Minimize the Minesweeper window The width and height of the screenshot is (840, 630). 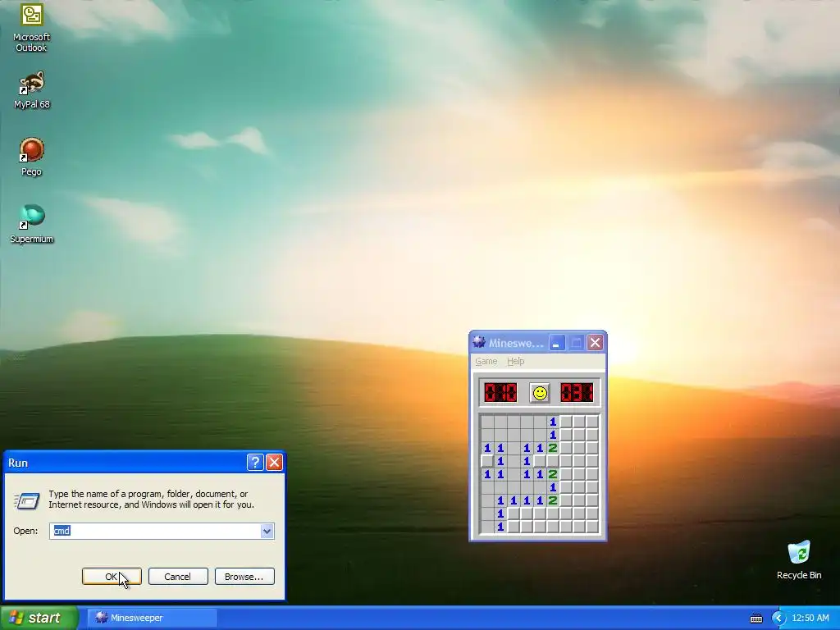click(556, 343)
